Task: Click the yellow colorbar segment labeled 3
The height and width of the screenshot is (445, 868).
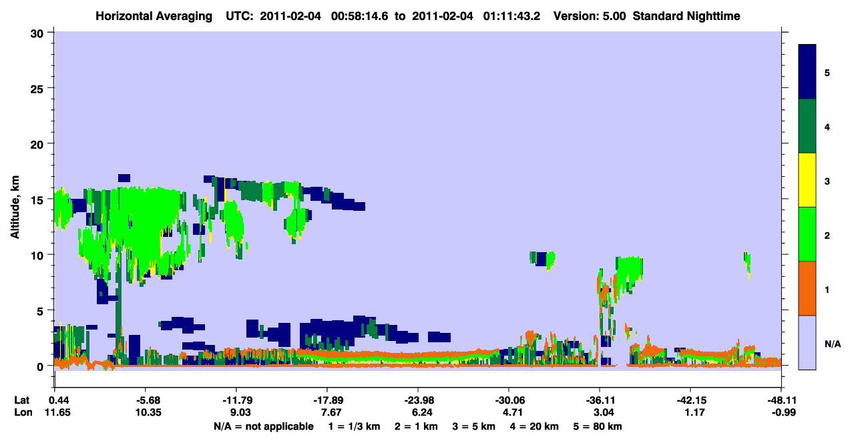Action: [x=807, y=180]
